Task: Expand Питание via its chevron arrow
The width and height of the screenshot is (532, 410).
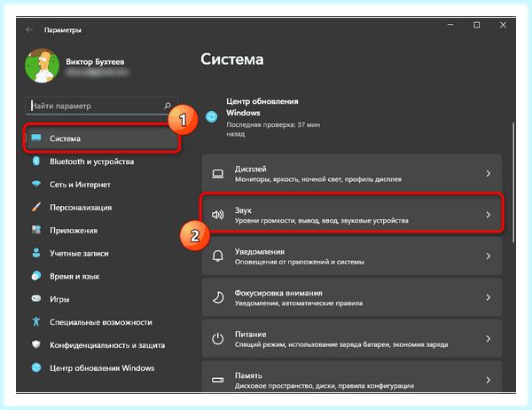Action: [x=489, y=339]
